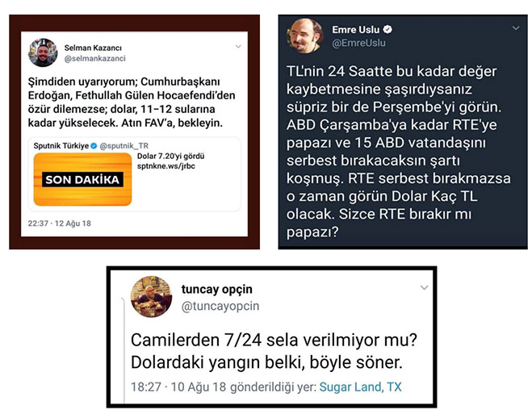
Task: Open Selman Kazancı's profile picture
Action: pos(43,52)
